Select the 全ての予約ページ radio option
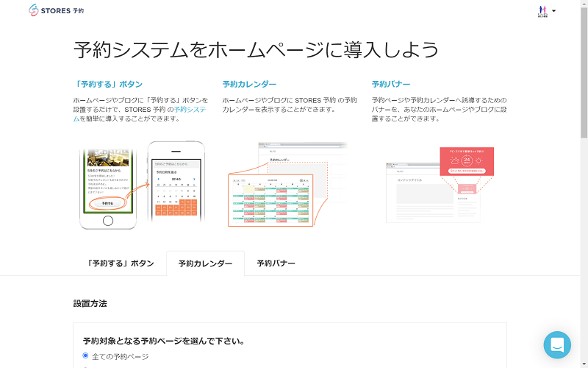588x368 pixels. pyautogui.click(x=85, y=355)
